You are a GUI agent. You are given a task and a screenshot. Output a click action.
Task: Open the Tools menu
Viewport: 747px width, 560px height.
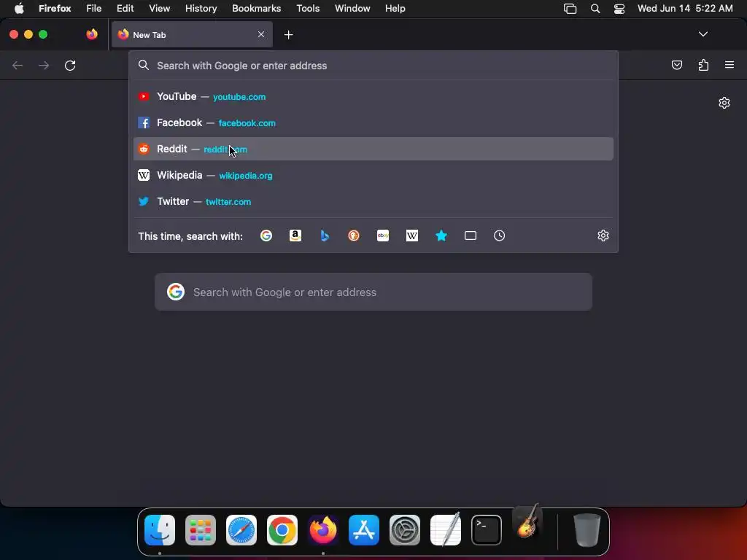point(308,8)
